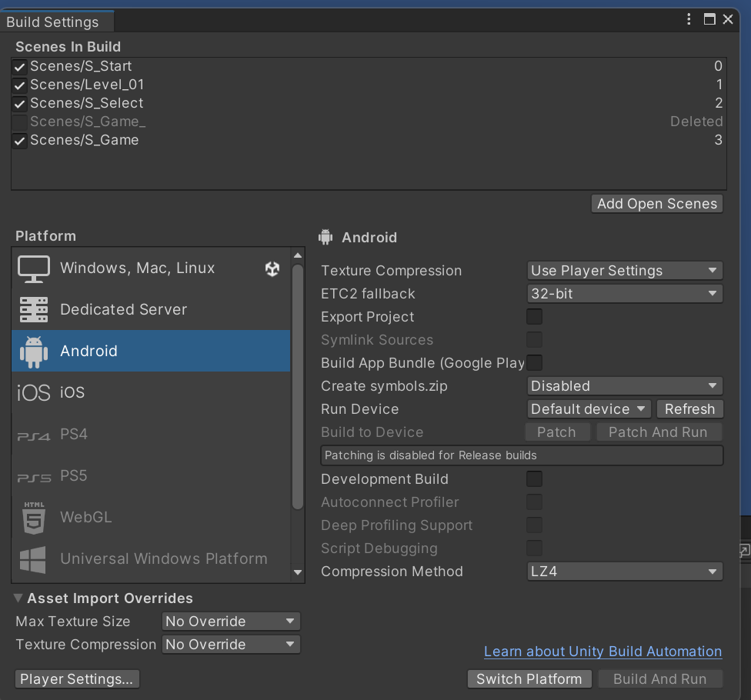This screenshot has width=751, height=700.
Task: Select the Scenes/S_Start scene row
Action: [369, 66]
